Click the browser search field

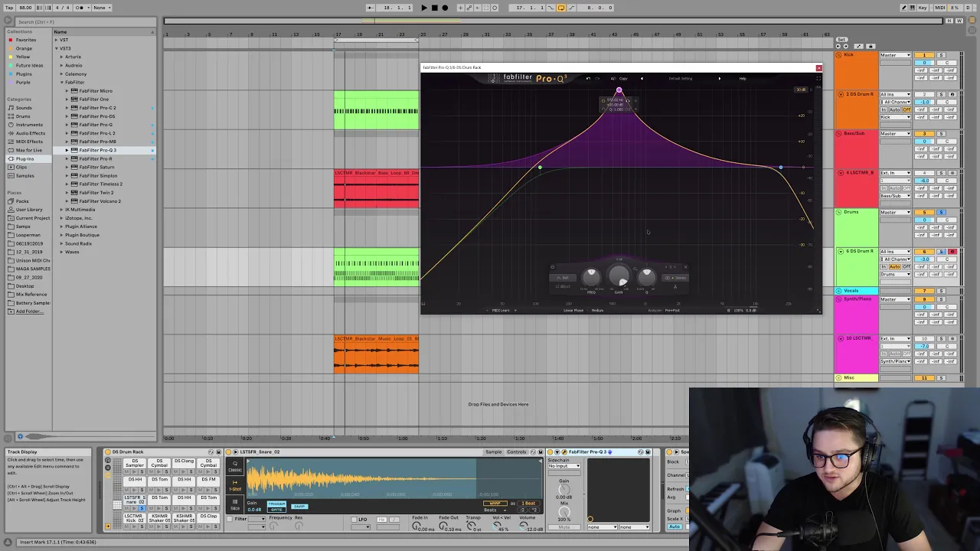84,22
